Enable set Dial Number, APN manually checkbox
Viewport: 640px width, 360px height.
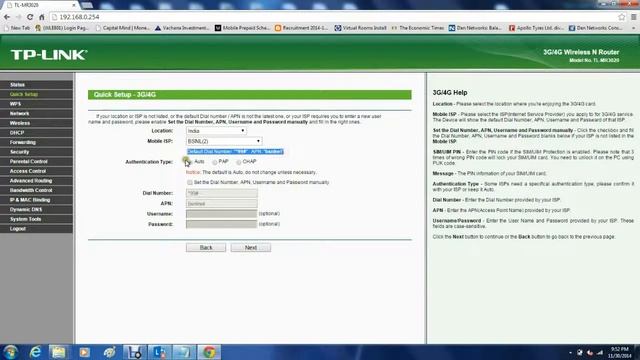click(x=189, y=182)
